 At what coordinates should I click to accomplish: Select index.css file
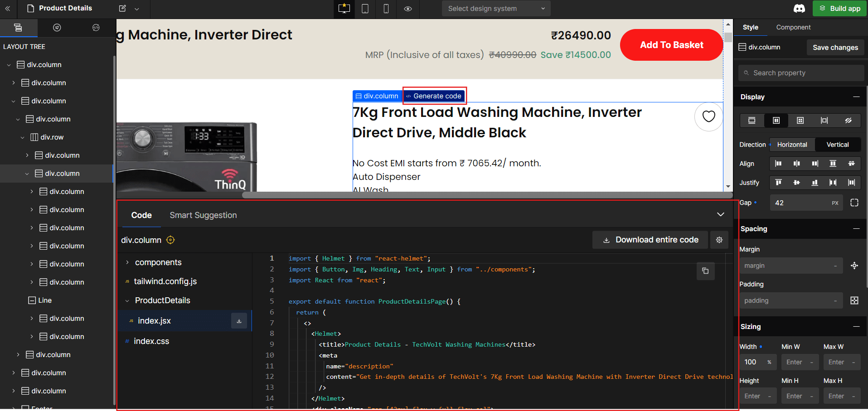151,341
